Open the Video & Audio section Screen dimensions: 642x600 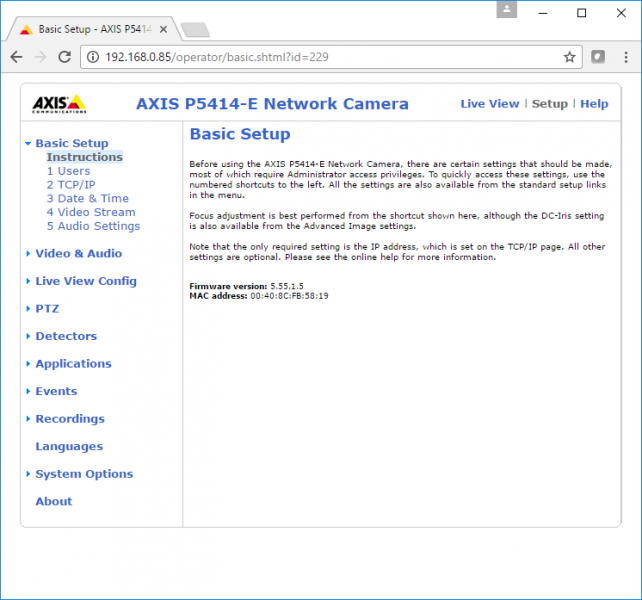79,254
